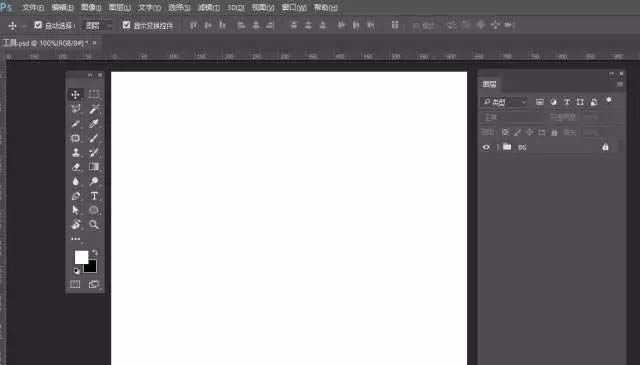Choose the Horizontal Type tool
640x365 pixels.
pyautogui.click(x=94, y=196)
